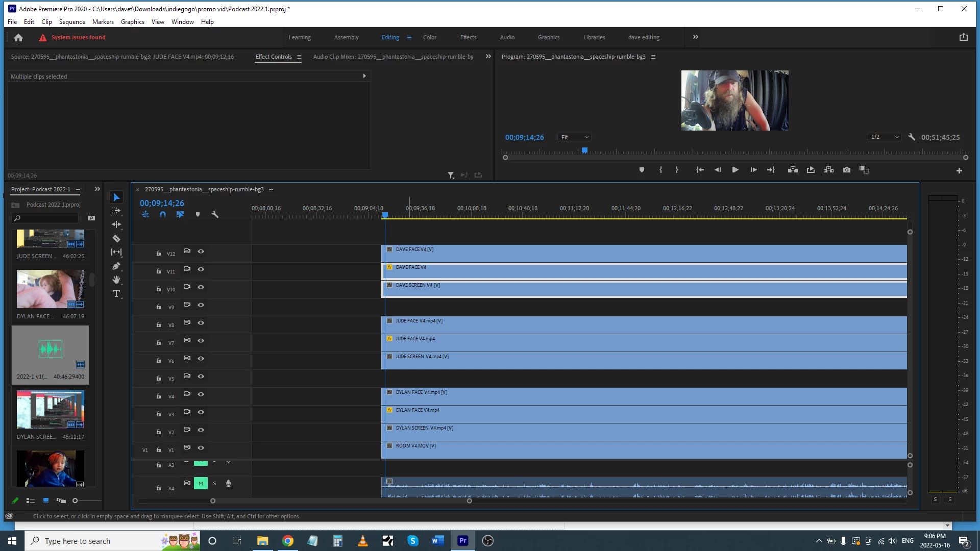Open playback resolution 1/2 dropdown
980x551 pixels.
click(x=885, y=137)
